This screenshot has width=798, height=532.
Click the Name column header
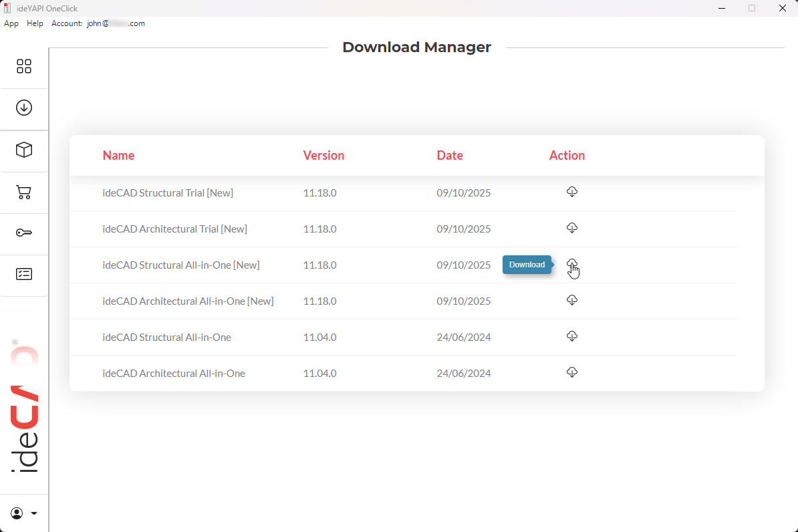pos(118,156)
